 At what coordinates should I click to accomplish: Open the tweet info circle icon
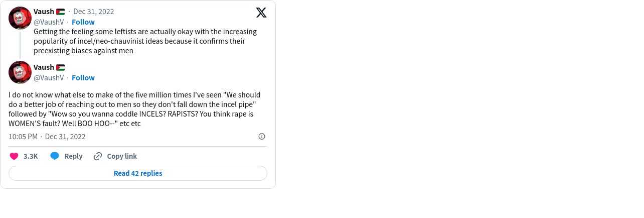pyautogui.click(x=261, y=137)
